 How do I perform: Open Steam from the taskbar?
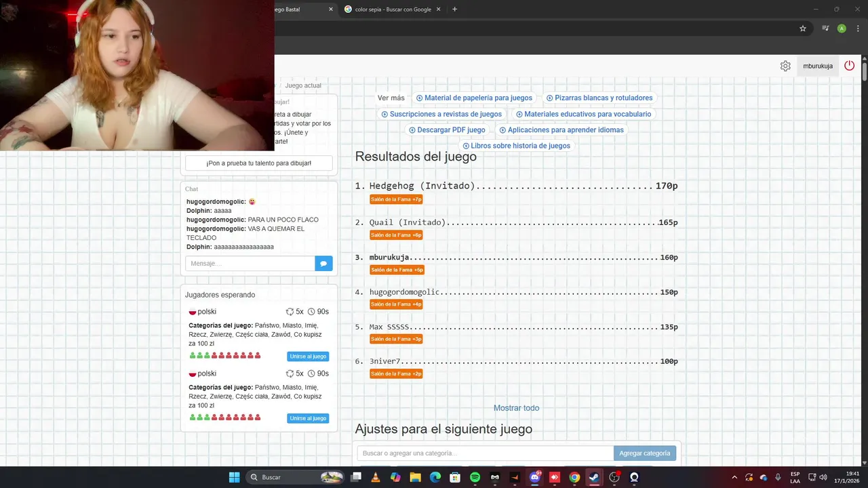[x=594, y=477]
